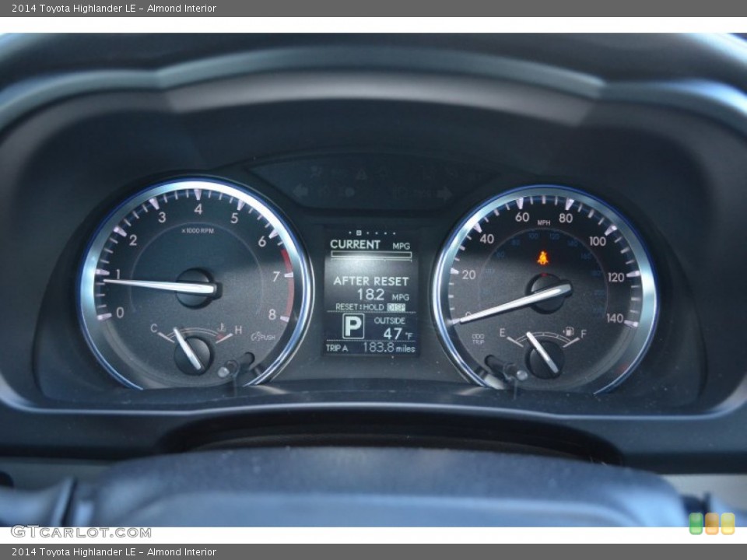Click the x1000 RPM label
This screenshot has width=747, height=560.
198,230
